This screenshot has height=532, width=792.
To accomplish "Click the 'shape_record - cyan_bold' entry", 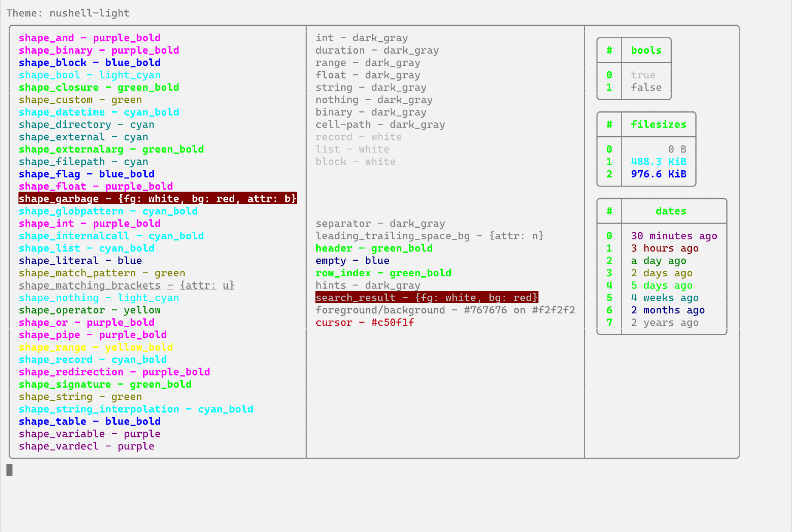I will click(93, 360).
